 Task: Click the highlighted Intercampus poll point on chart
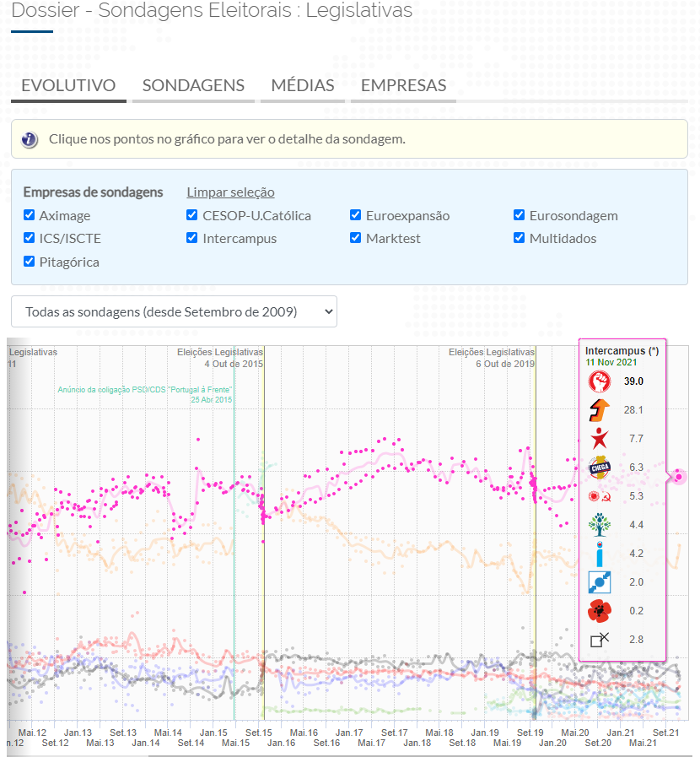click(679, 477)
